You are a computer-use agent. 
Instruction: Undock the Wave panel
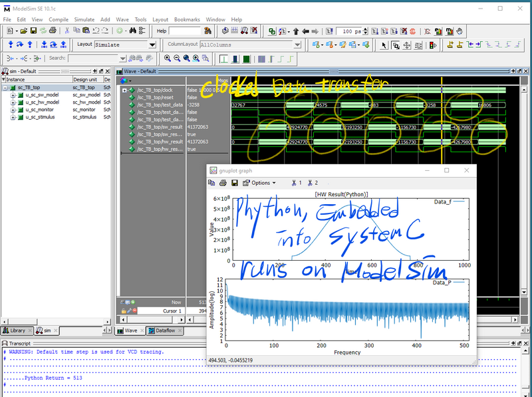click(x=519, y=71)
